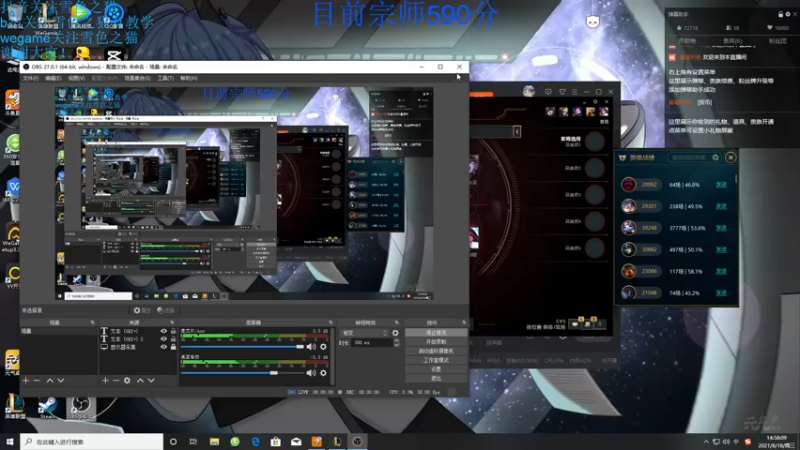Open source properties via the gear icon
The image size is (800, 450).
coord(127,381)
